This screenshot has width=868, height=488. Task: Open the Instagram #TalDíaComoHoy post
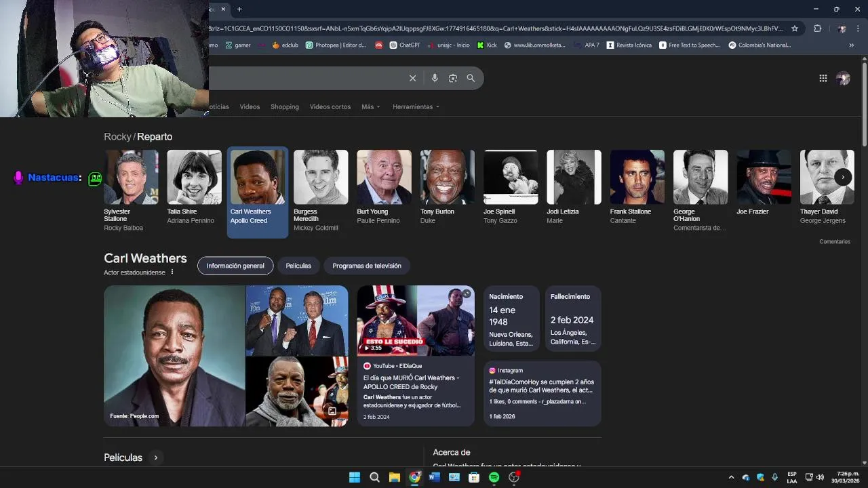click(542, 393)
